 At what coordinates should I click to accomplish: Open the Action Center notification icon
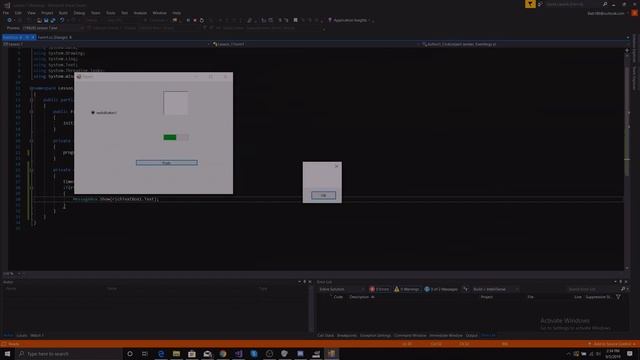(630, 353)
